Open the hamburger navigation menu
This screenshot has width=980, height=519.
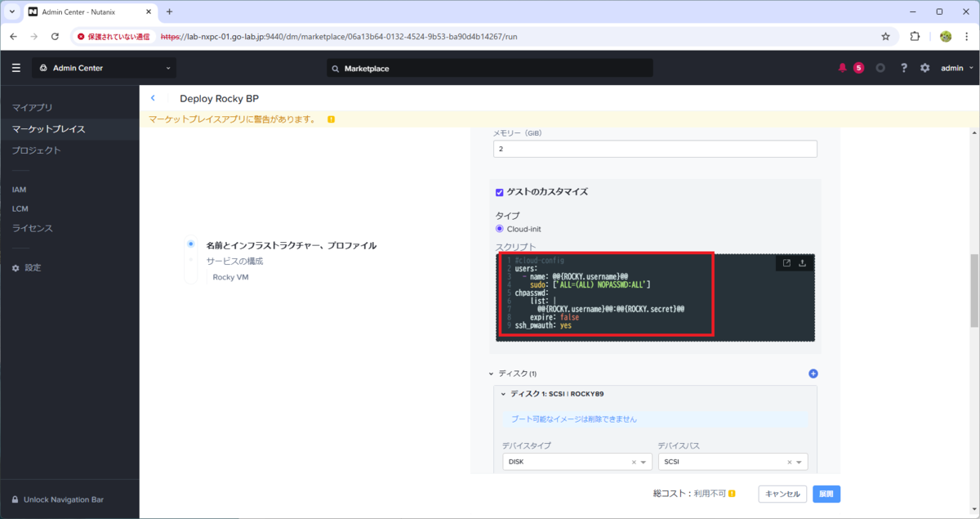pyautogui.click(x=16, y=68)
